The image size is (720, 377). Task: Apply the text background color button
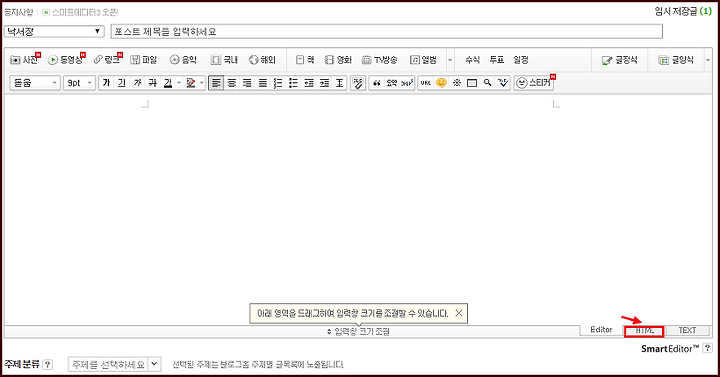click(x=191, y=83)
